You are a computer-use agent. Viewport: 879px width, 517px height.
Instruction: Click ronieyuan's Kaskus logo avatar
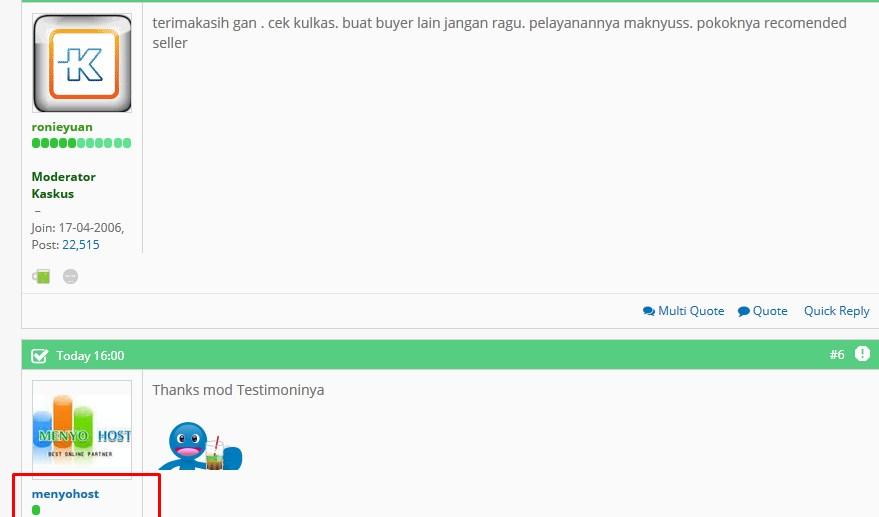point(82,63)
